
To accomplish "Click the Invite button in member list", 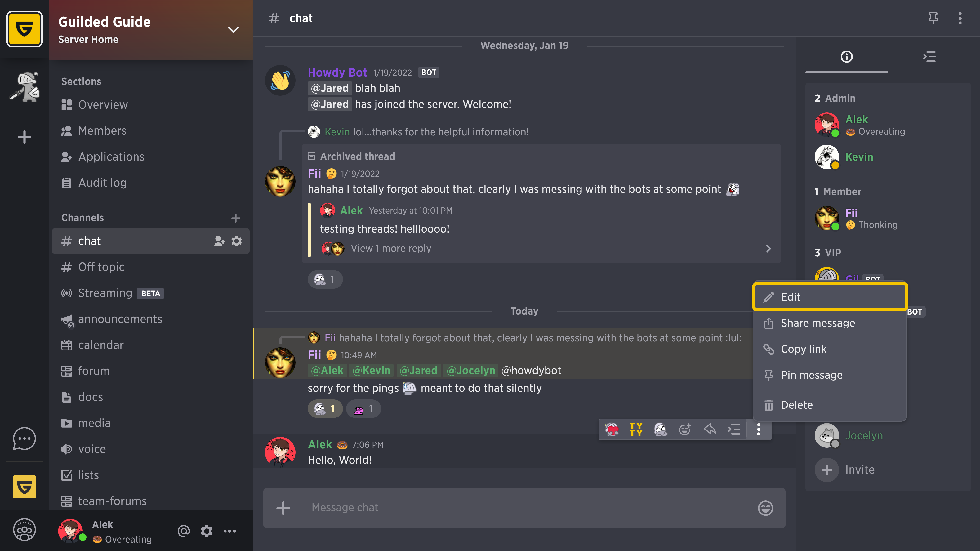I will click(x=859, y=470).
